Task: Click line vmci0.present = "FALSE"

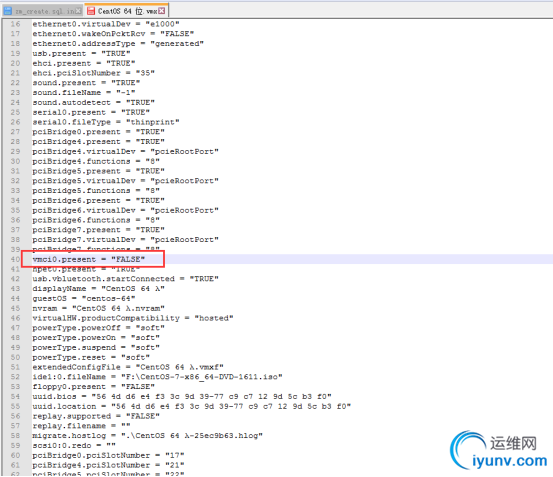Action: (89, 259)
